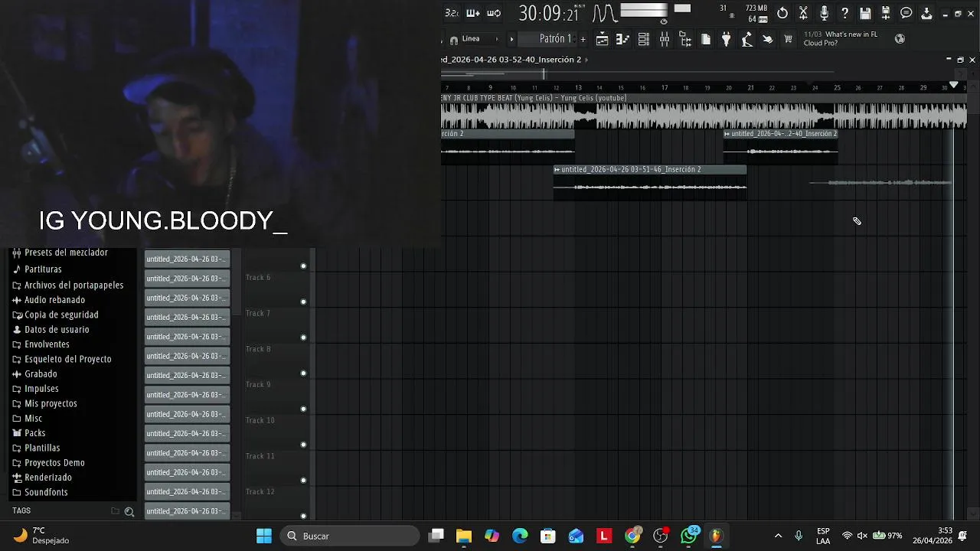980x551 pixels.
Task: Expand the Mis proyectos folder
Action: [51, 403]
